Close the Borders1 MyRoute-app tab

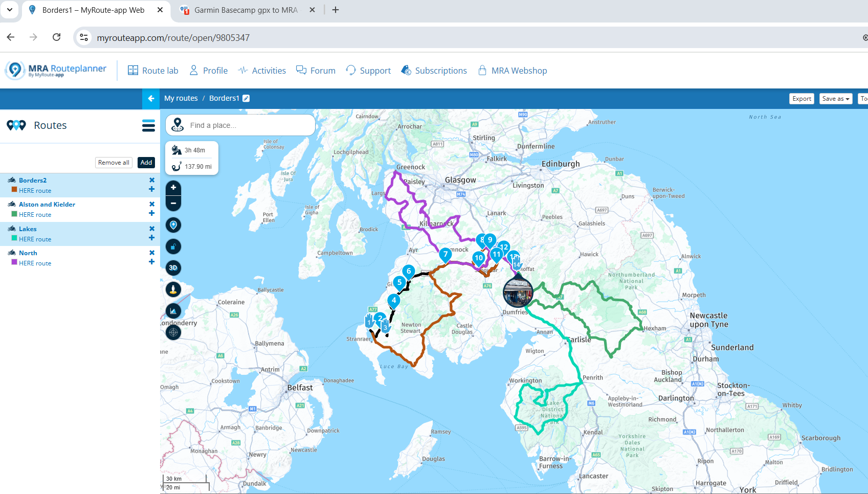[x=160, y=10]
